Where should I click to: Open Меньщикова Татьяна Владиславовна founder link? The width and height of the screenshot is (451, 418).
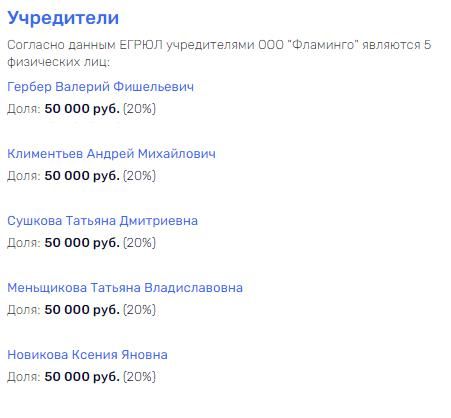point(125,288)
